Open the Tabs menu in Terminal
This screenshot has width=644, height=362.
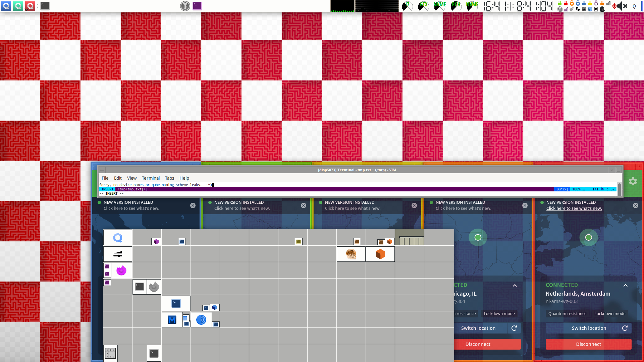tap(169, 178)
